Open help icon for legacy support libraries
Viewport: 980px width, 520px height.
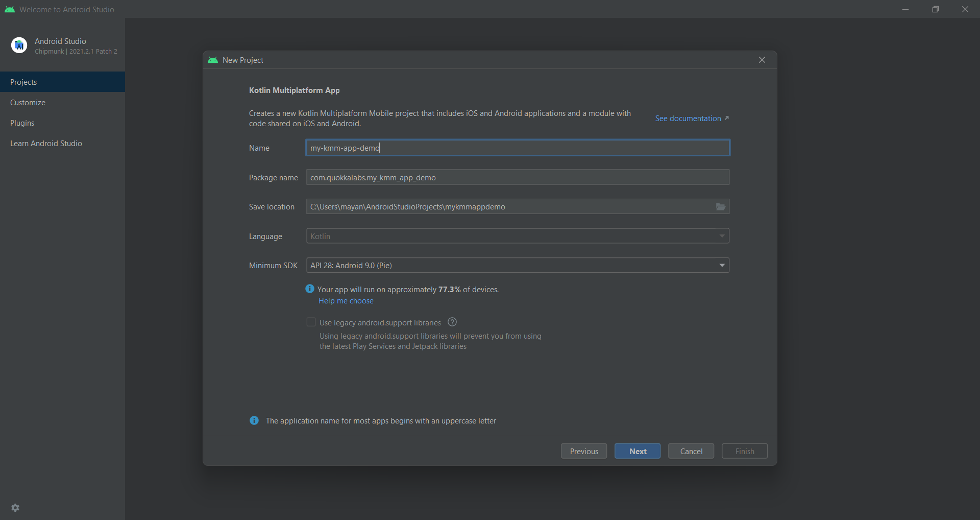tap(452, 322)
